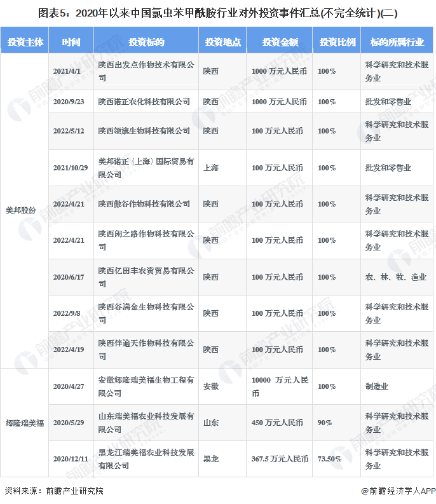This screenshot has width=436, height=504.
Task: Click 批发和零售业 in the 2021/10/29 row
Action: click(x=388, y=168)
